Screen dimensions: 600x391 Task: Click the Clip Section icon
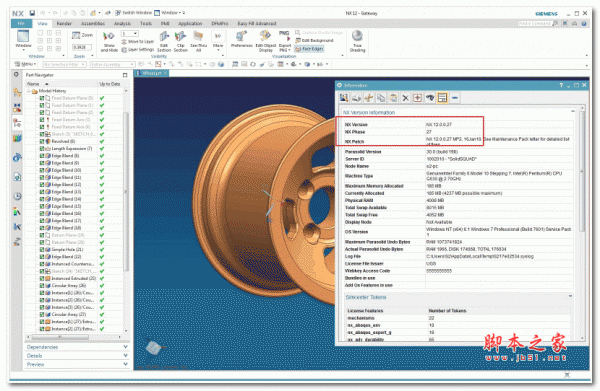pyautogui.click(x=181, y=42)
